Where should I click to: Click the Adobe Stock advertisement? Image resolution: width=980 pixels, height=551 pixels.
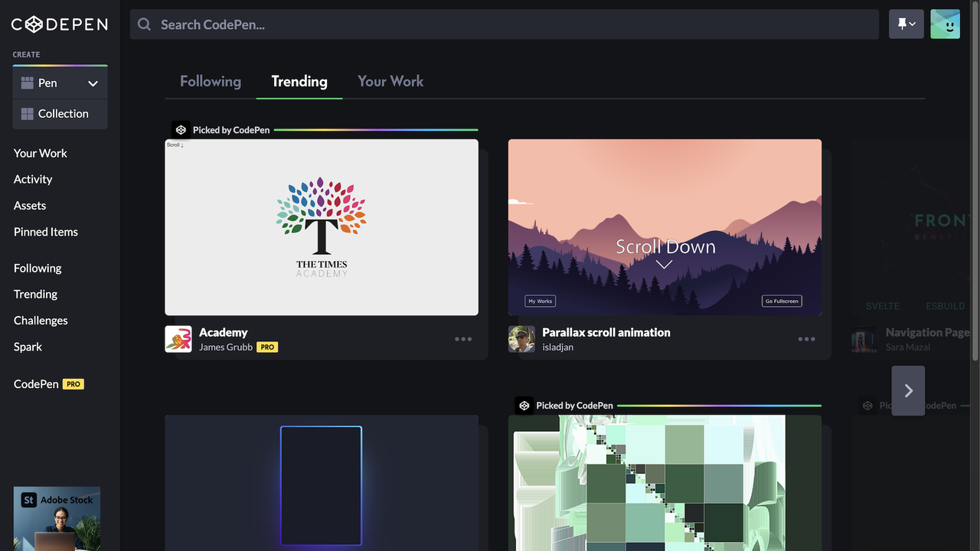tap(57, 519)
